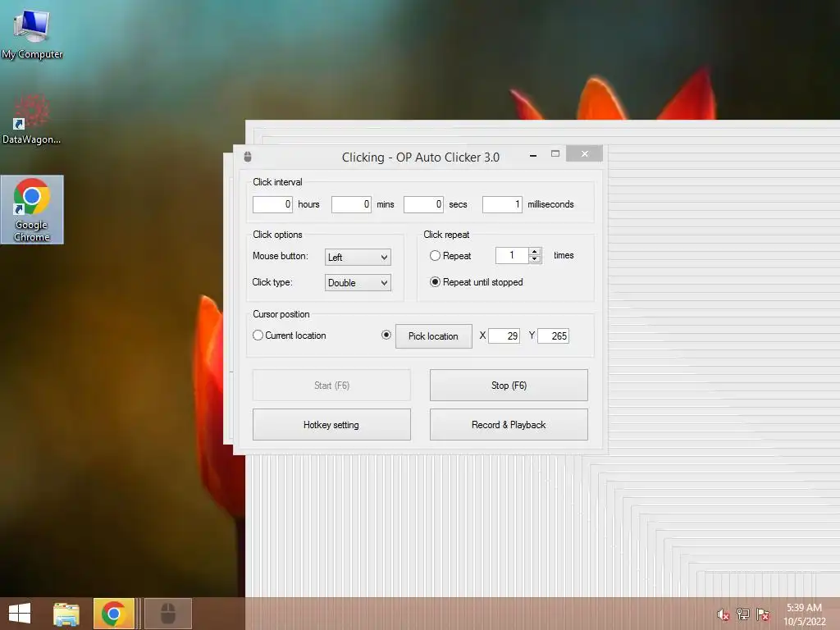
Task: Open the Hotkey setting button
Action: click(331, 425)
